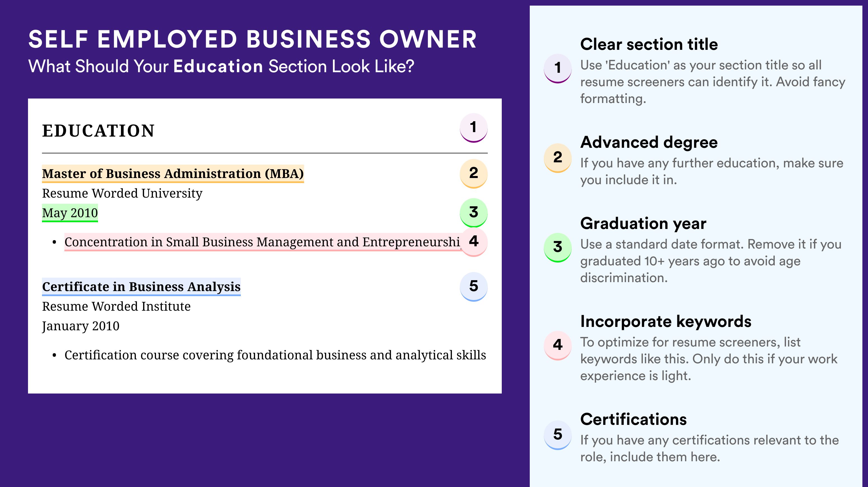Click the pink highlighted Concentration in Small Business line
Image resolution: width=868 pixels, height=487 pixels.
point(262,242)
